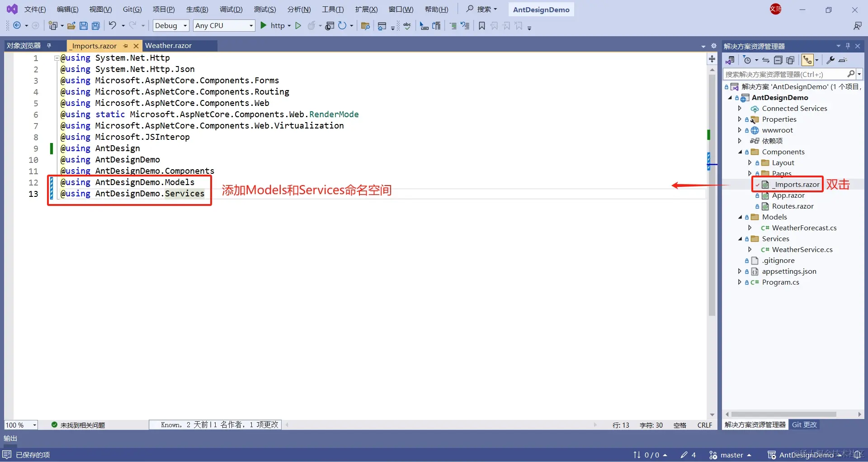
Task: Click Pending Changes Filter clock icon
Action: pos(747,60)
